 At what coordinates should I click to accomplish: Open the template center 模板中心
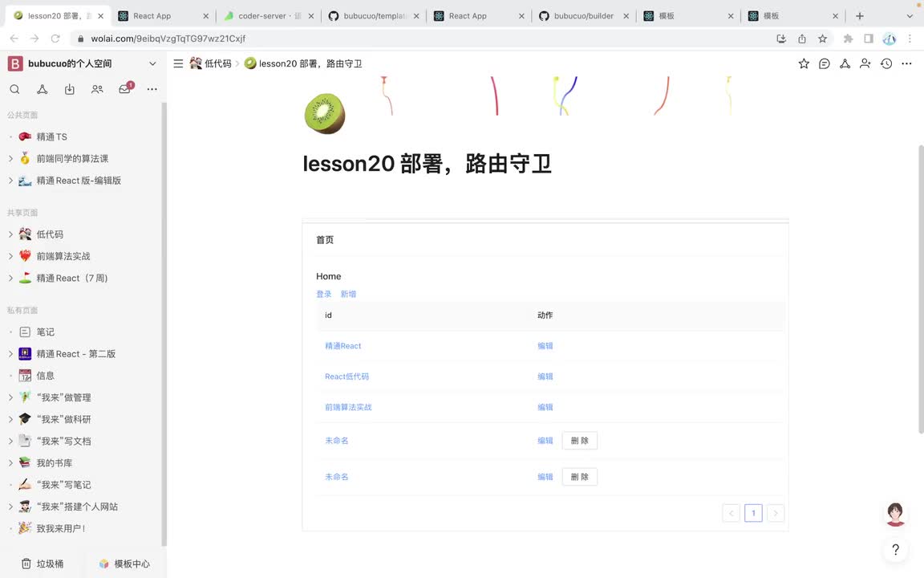pos(124,564)
